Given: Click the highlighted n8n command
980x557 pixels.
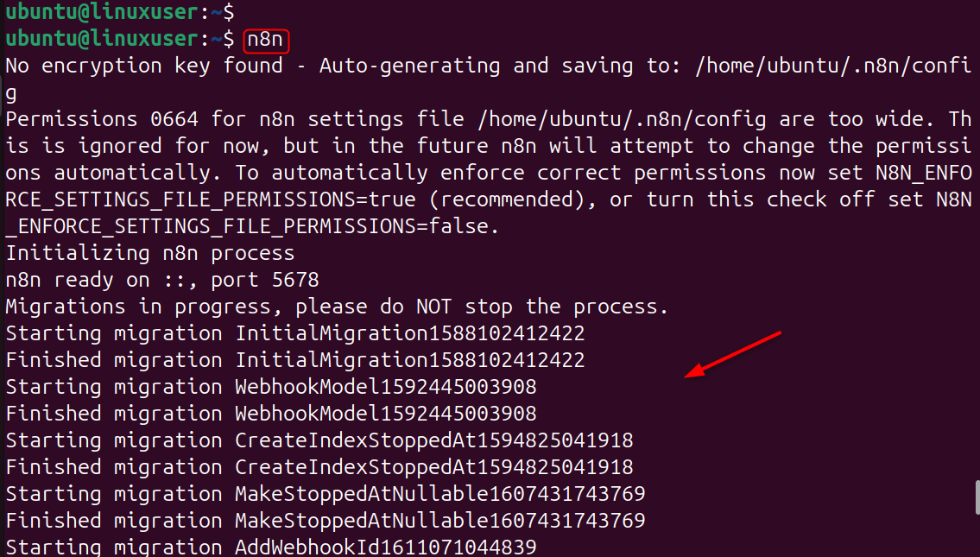Looking at the screenshot, I should pos(266,40).
